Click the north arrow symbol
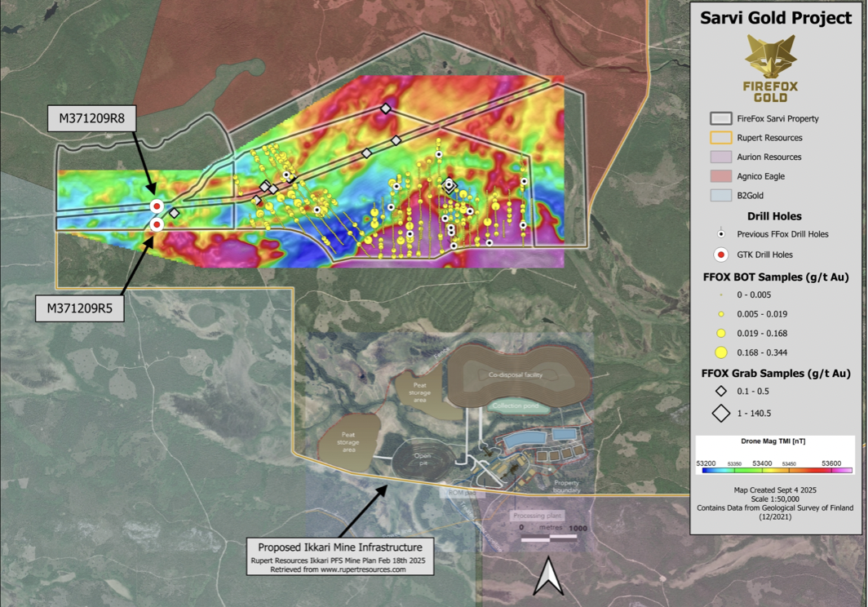 (x=548, y=576)
